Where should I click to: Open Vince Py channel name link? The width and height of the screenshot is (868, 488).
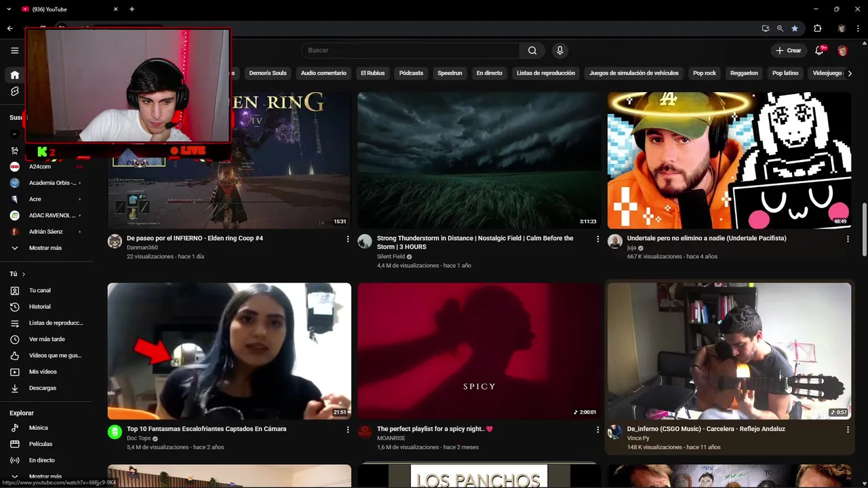click(638, 439)
